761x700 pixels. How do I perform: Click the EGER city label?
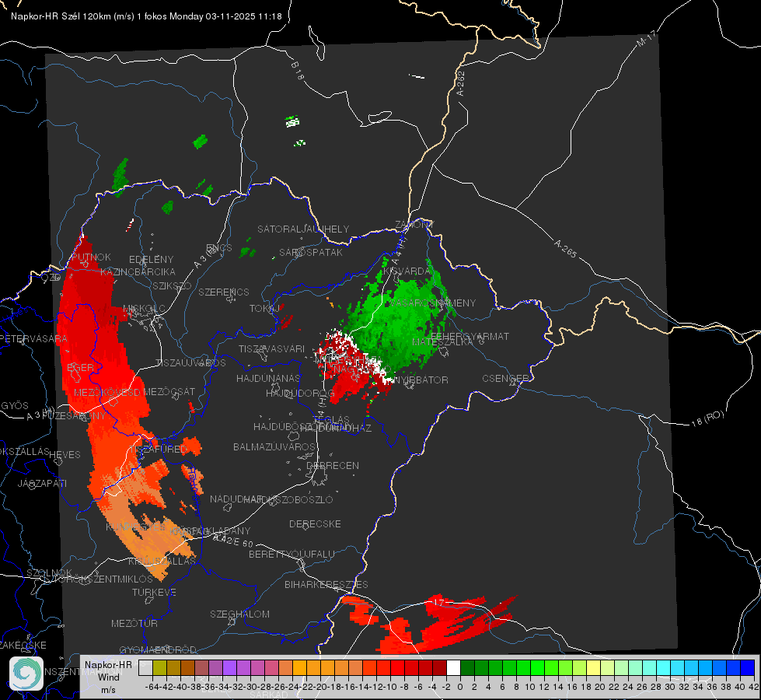click(x=80, y=367)
